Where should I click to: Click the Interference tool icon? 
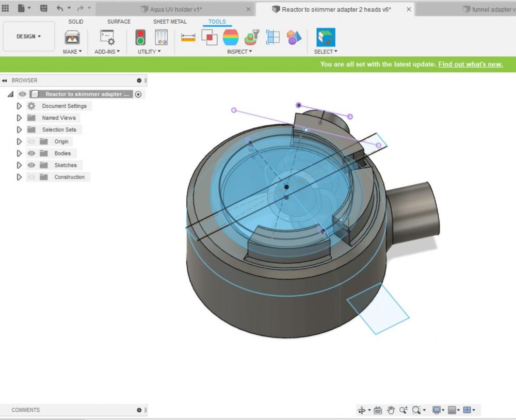tap(209, 37)
